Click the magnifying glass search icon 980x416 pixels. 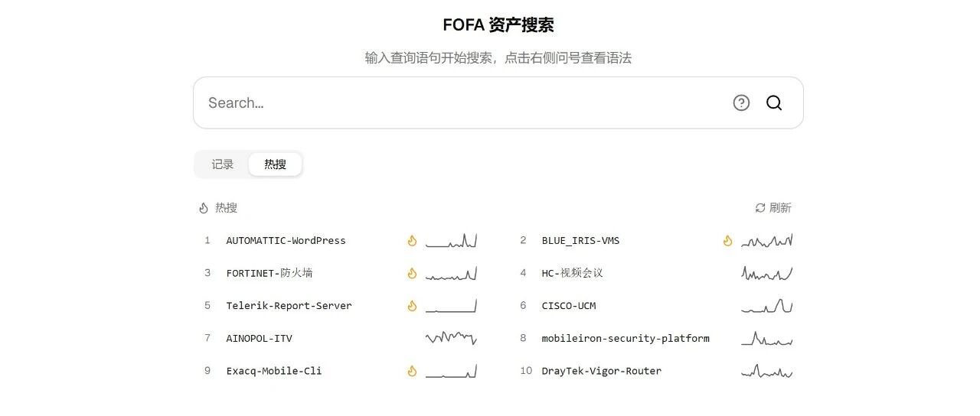(774, 102)
